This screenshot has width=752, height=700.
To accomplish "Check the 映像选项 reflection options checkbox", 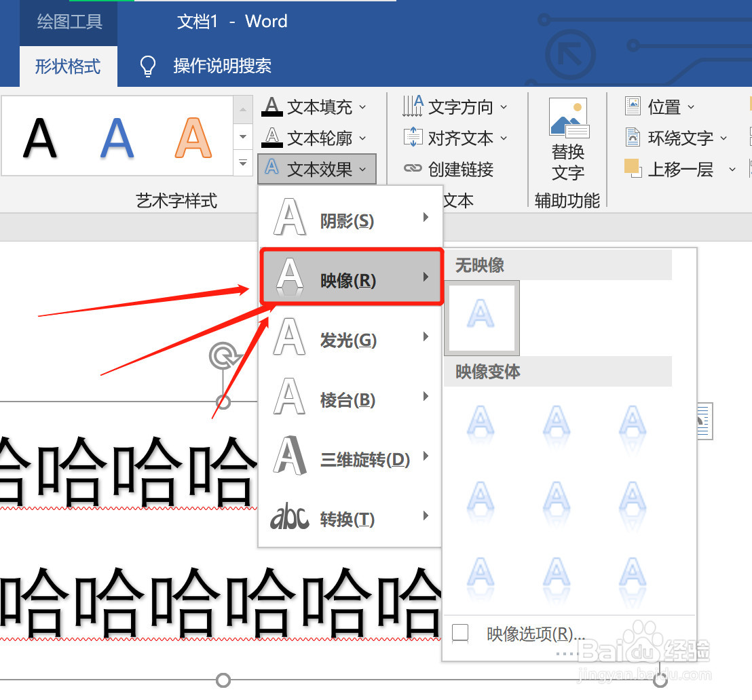I will [460, 633].
